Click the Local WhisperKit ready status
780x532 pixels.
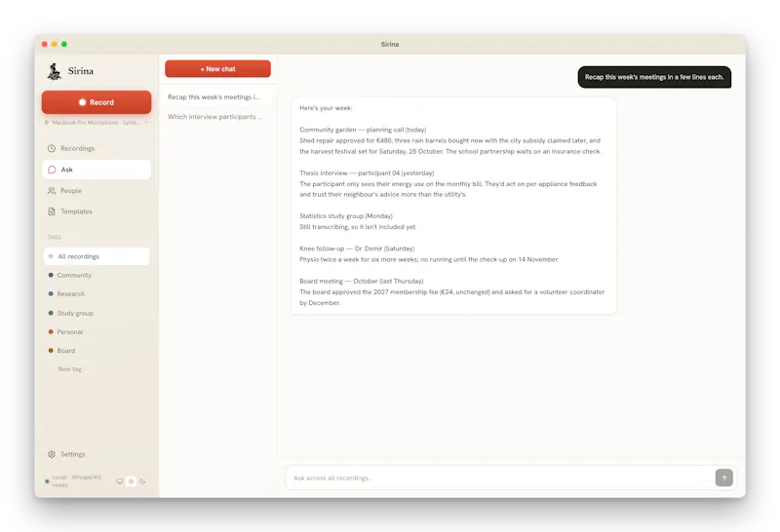pos(73,480)
